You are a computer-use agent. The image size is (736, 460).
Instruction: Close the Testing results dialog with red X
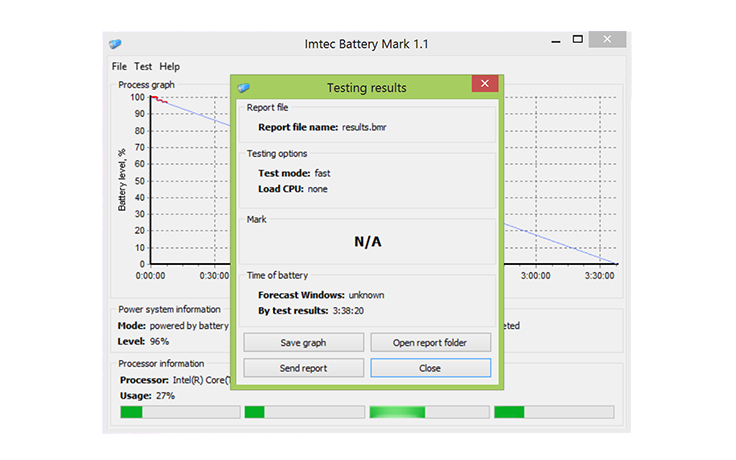click(485, 84)
